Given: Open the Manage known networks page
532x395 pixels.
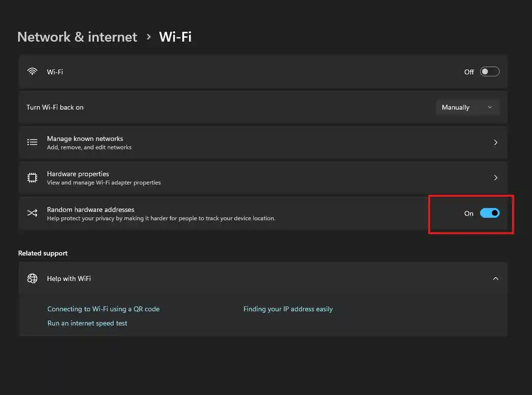Looking at the screenshot, I should point(245,142).
